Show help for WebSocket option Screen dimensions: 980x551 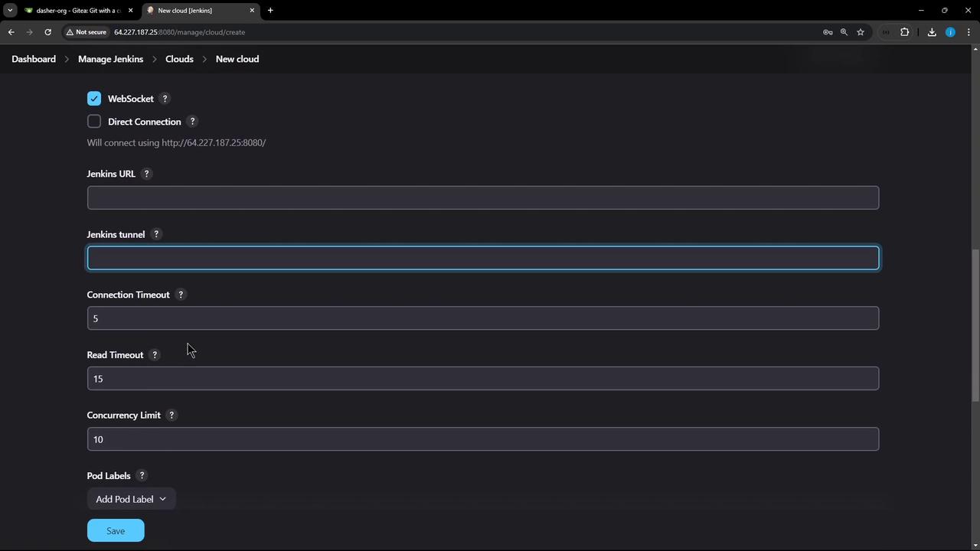pos(165,99)
